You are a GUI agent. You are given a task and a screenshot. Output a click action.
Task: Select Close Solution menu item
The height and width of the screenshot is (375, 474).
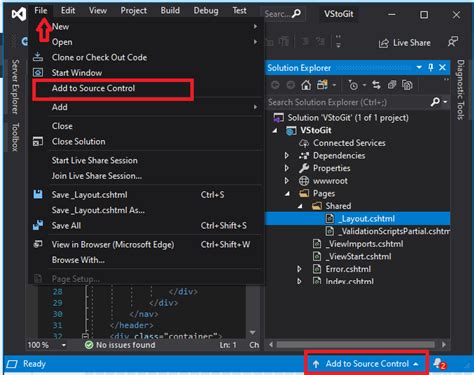146,142
